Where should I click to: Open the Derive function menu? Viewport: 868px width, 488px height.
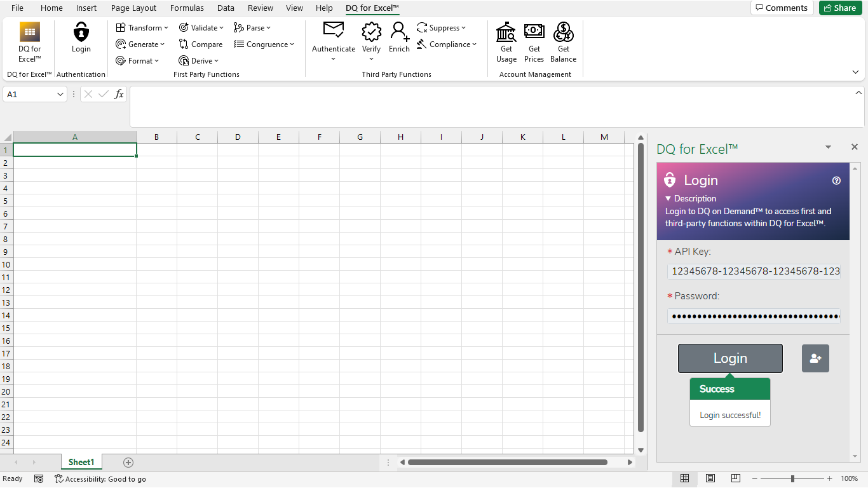[199, 61]
